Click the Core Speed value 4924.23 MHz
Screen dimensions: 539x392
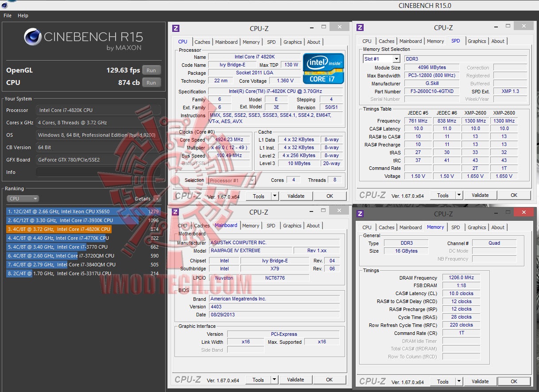tap(229, 140)
